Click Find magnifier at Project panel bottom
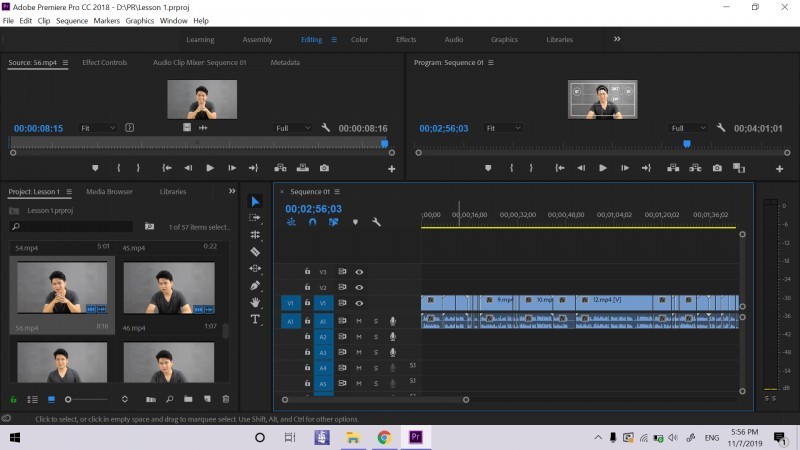800x450 pixels. (x=169, y=399)
